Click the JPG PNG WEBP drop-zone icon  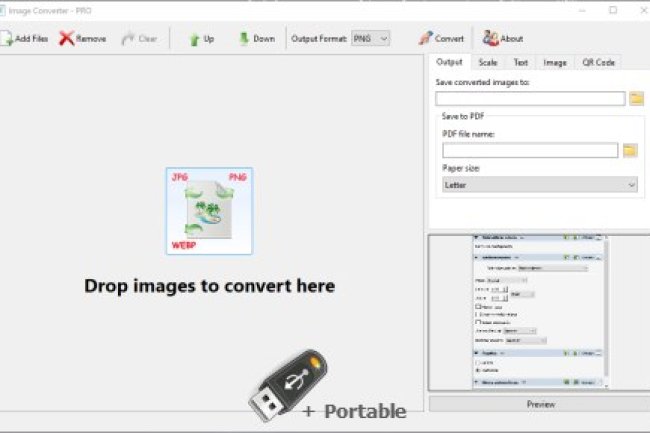point(209,211)
